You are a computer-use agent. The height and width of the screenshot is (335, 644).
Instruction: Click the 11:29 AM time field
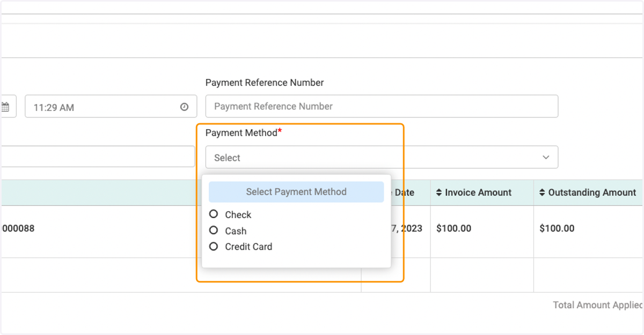point(111,107)
